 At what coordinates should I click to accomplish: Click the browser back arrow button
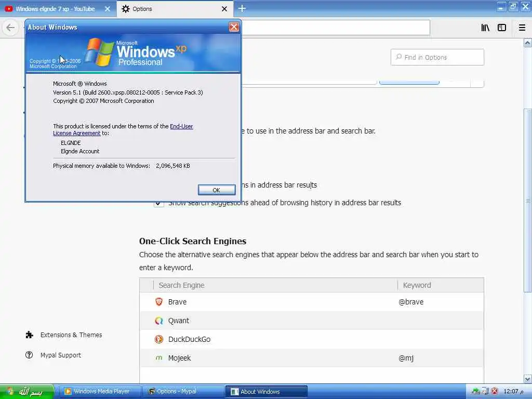(x=10, y=28)
